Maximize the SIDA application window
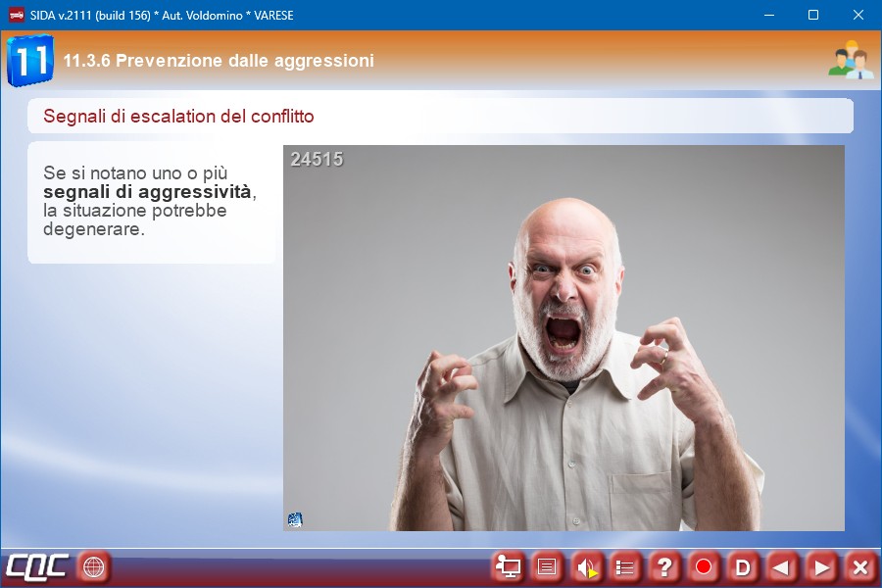The height and width of the screenshot is (588, 882). click(x=813, y=15)
